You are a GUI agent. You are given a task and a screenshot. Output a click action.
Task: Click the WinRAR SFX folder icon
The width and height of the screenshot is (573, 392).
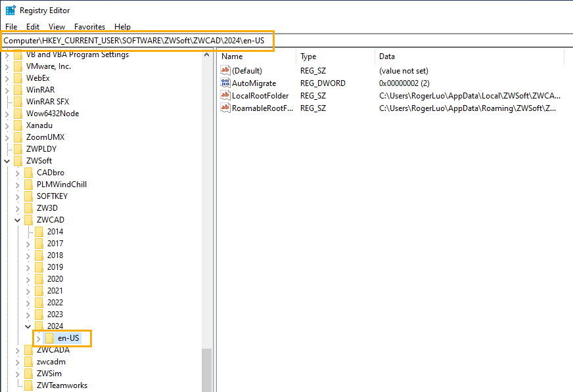(x=18, y=102)
